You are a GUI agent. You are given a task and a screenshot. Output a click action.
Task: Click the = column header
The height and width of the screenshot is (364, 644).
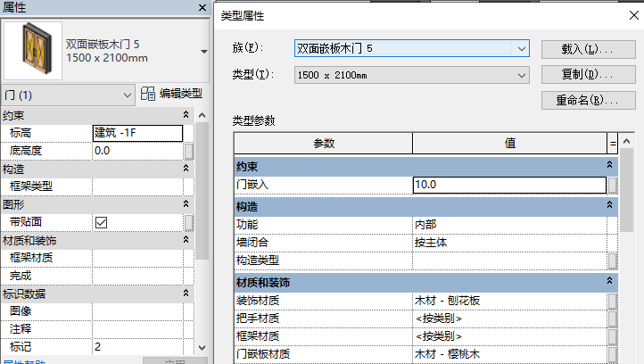point(613,144)
